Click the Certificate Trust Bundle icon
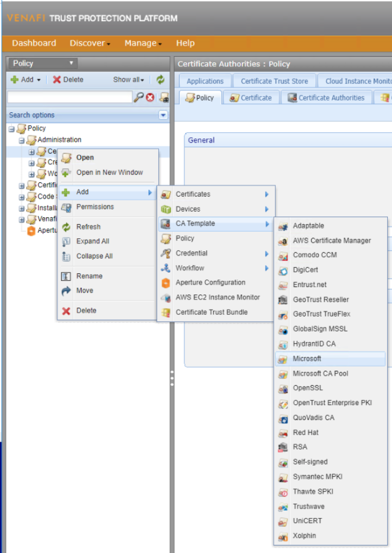The height and width of the screenshot is (553, 392). pyautogui.click(x=166, y=313)
